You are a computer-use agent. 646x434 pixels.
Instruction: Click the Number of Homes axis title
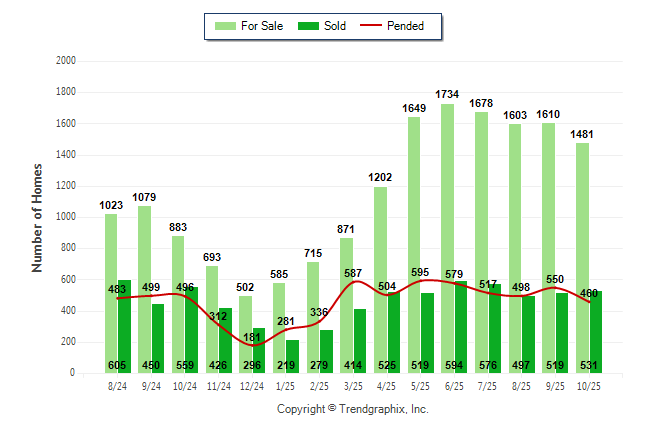click(x=37, y=217)
